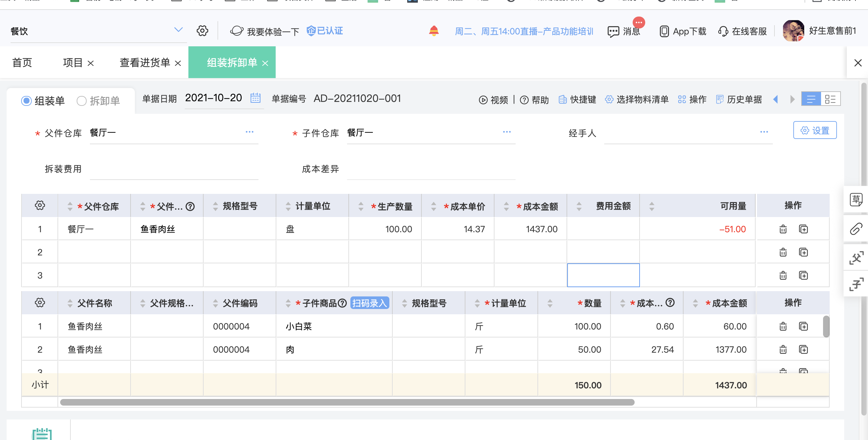The image size is (868, 440).
Task: Switch to the 查看进货单 tab
Action: pyautogui.click(x=145, y=63)
